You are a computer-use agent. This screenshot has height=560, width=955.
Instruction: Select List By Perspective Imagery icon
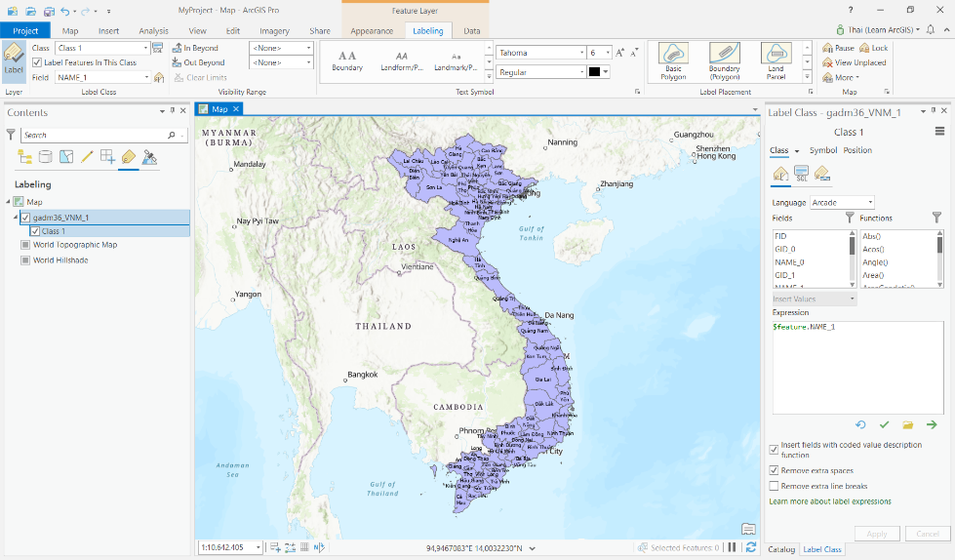pos(149,157)
